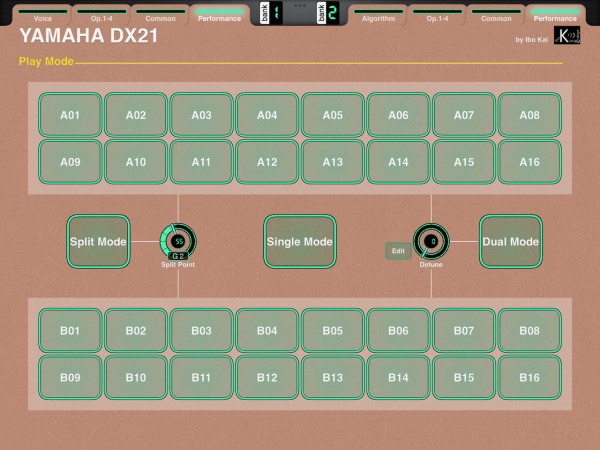Pick voice pad B13
This screenshot has height=450, width=600.
[x=333, y=377]
